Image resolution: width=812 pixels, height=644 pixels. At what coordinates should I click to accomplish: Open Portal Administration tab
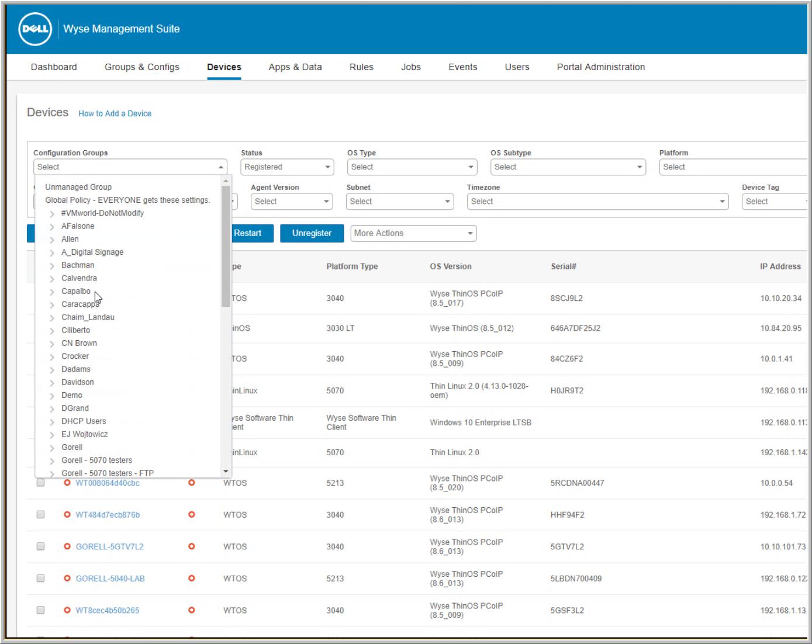601,67
